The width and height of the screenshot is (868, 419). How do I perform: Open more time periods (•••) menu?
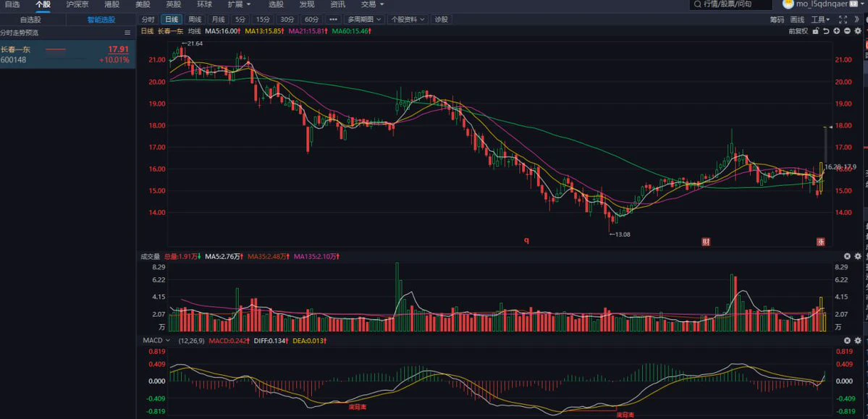(x=333, y=20)
